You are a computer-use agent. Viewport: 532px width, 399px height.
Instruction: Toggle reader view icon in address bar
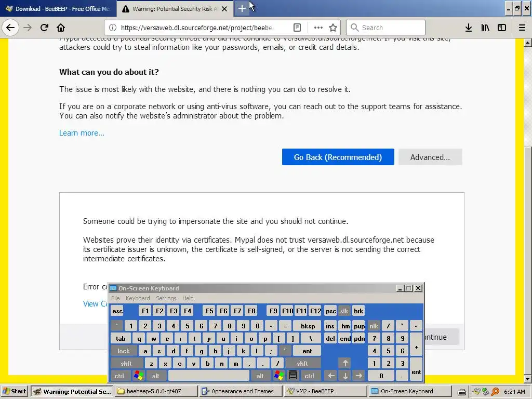[297, 28]
